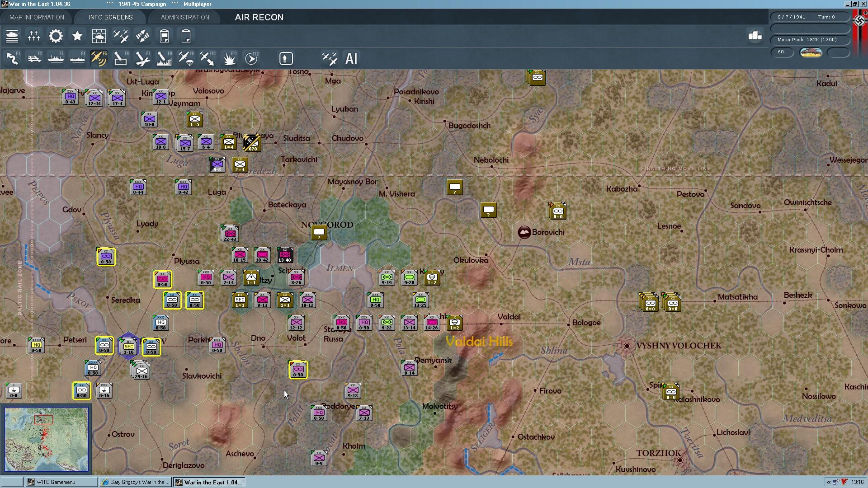This screenshot has height=488, width=868.
Task: Click the bar chart icon near date panel
Action: pyautogui.click(x=755, y=36)
